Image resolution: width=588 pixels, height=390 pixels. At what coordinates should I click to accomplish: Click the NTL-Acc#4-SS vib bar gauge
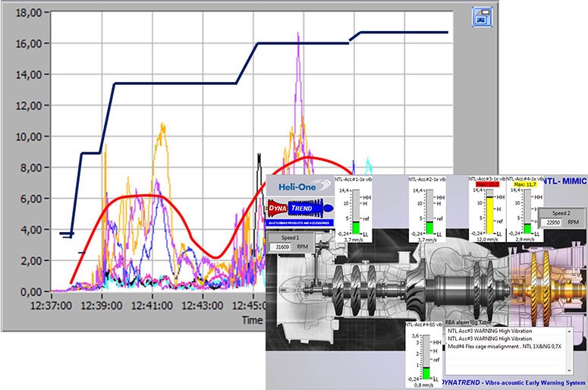point(426,357)
